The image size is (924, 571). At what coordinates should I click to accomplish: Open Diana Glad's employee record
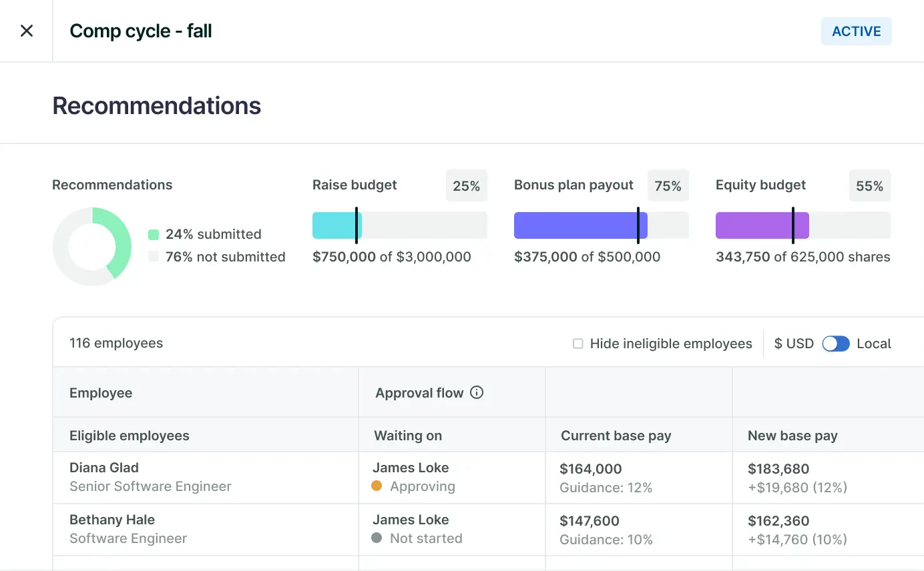click(x=104, y=468)
